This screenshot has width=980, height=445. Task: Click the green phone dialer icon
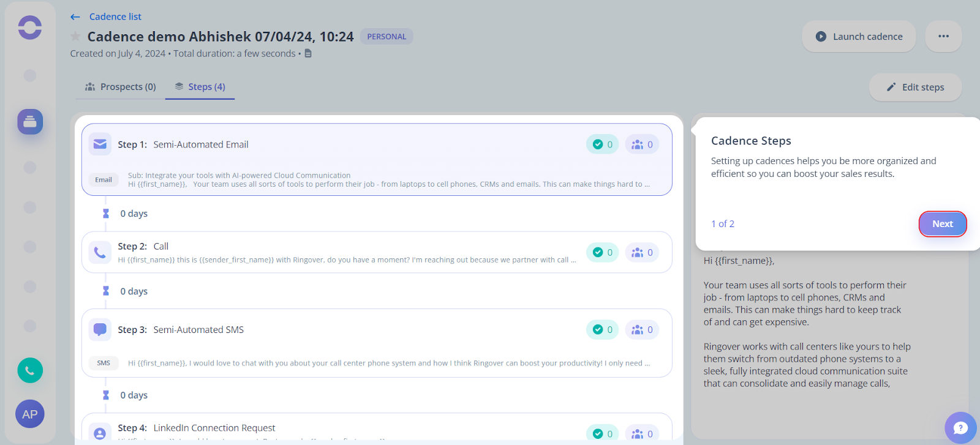(x=30, y=370)
